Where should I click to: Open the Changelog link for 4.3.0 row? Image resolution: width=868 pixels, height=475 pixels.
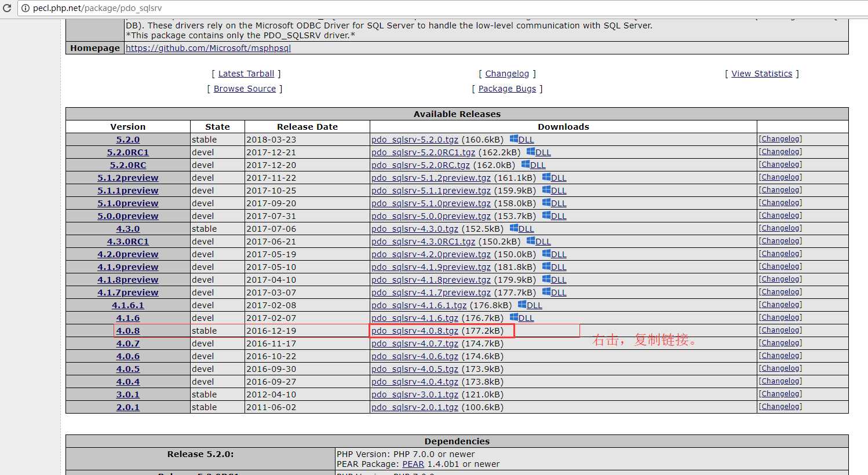coord(781,228)
